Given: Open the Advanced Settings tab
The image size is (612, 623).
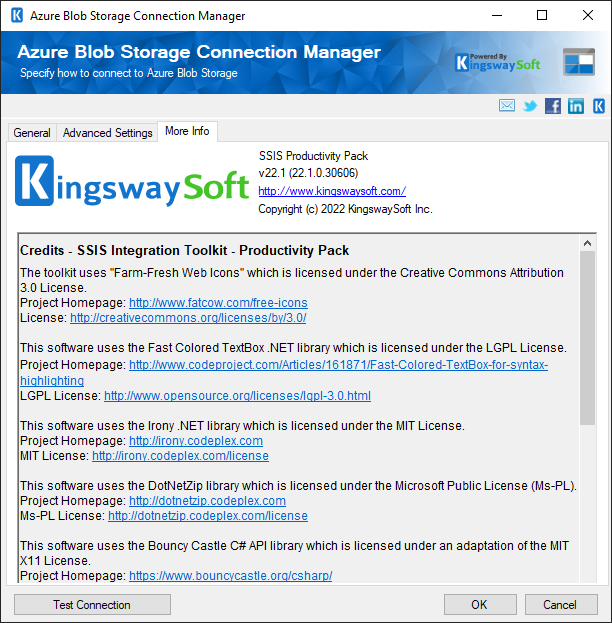Looking at the screenshot, I should click(107, 133).
